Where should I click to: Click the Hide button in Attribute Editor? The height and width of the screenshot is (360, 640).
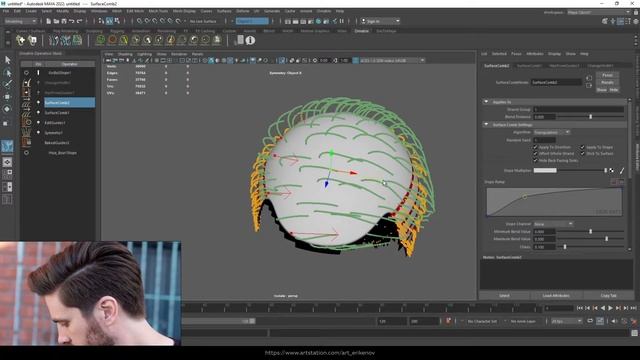point(614,89)
